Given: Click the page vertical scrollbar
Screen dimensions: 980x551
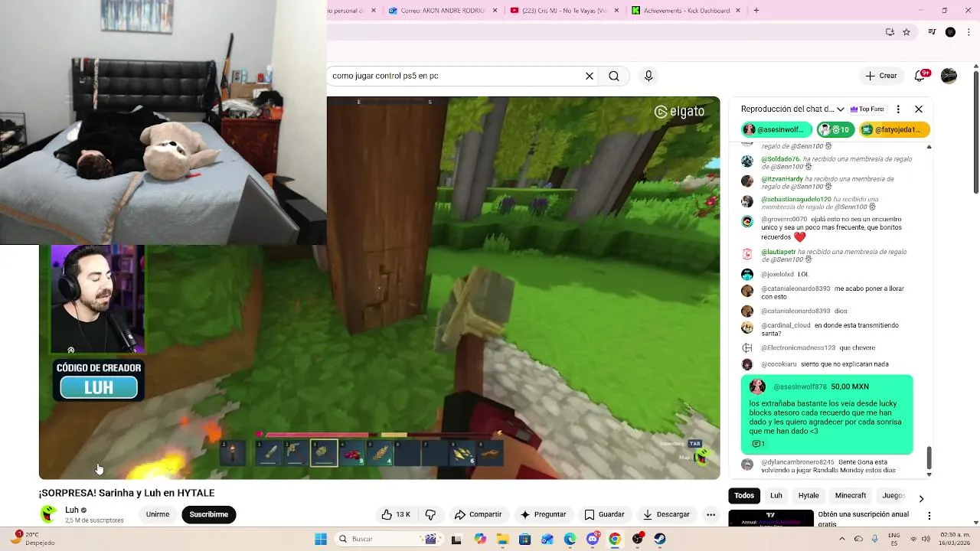Looking at the screenshot, I should [x=975, y=130].
